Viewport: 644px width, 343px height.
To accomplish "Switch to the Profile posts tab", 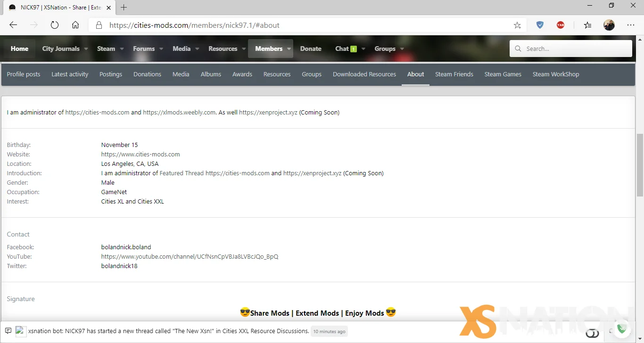I will (x=24, y=74).
